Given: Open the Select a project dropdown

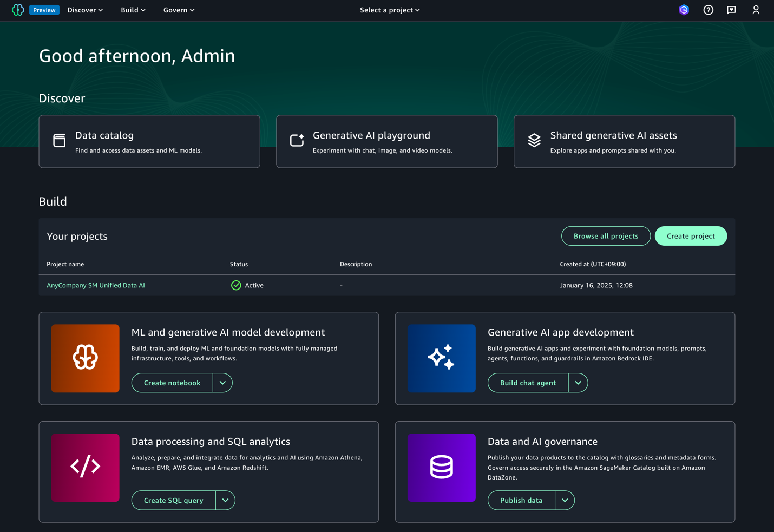Looking at the screenshot, I should pyautogui.click(x=390, y=10).
